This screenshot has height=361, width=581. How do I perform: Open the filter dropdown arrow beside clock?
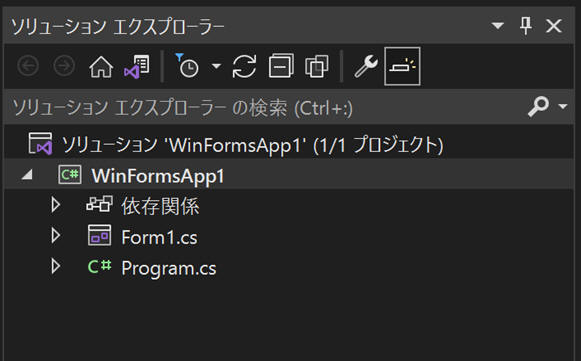coord(216,66)
